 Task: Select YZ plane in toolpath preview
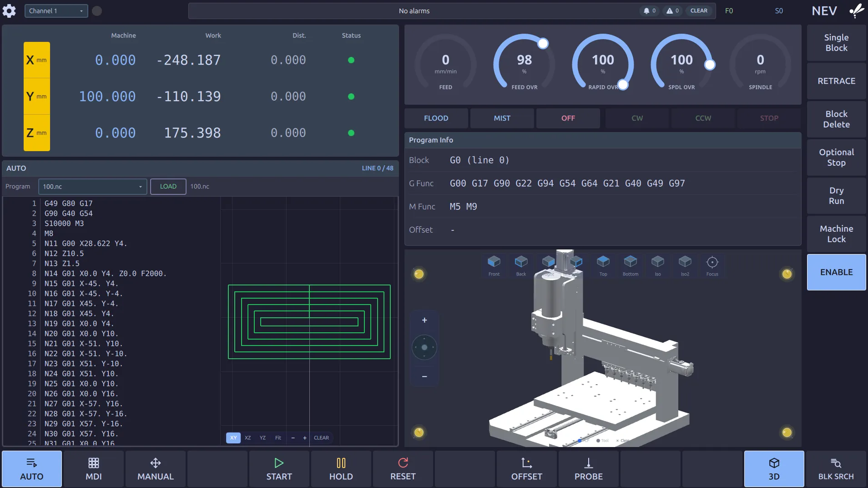pos(262,438)
